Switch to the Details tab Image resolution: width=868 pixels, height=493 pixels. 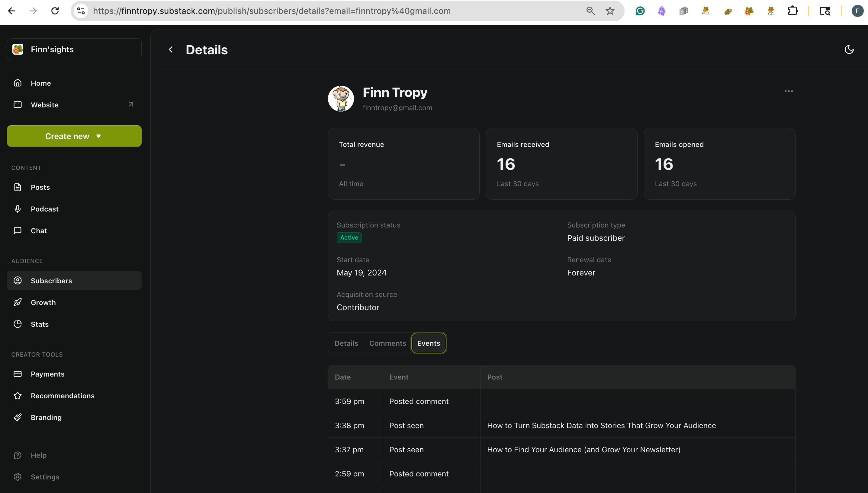[346, 343]
